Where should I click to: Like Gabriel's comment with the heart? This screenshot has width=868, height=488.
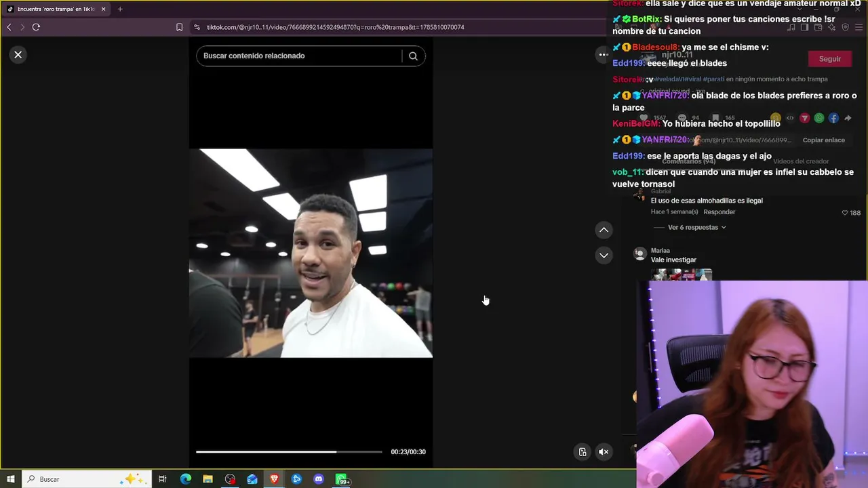point(845,213)
